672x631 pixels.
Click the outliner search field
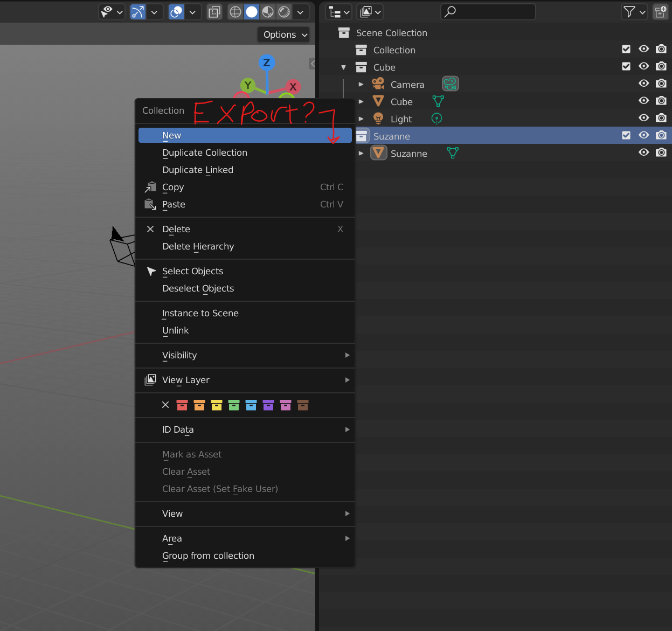[488, 12]
